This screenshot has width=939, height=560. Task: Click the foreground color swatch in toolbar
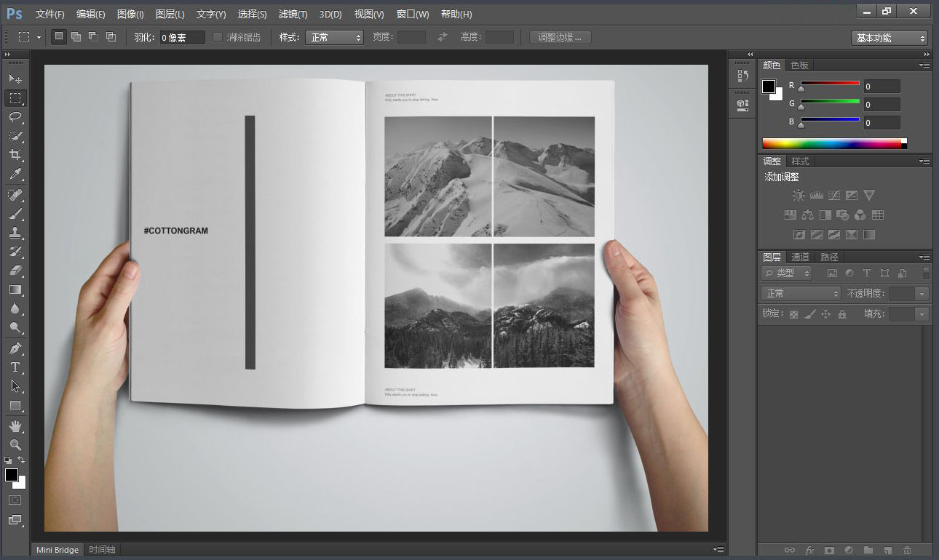click(12, 475)
